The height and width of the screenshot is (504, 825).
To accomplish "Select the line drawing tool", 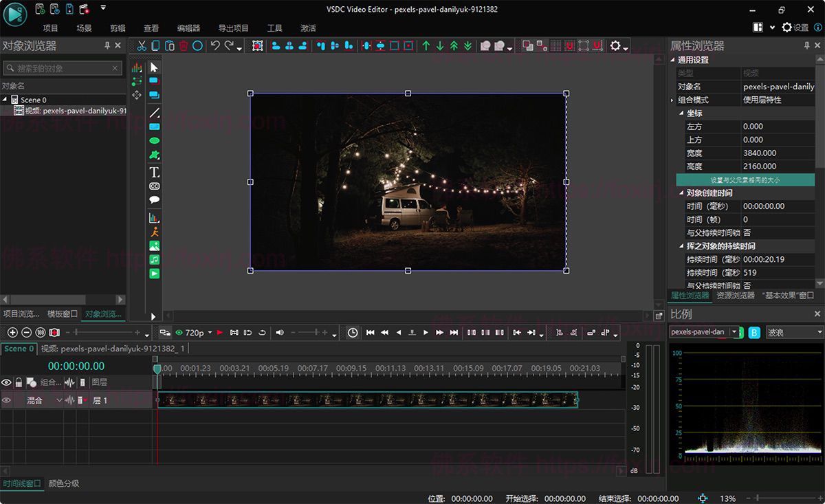I will [x=155, y=113].
